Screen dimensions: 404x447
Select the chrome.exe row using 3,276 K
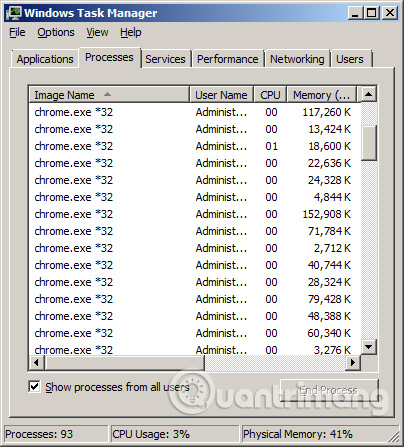click(195, 349)
